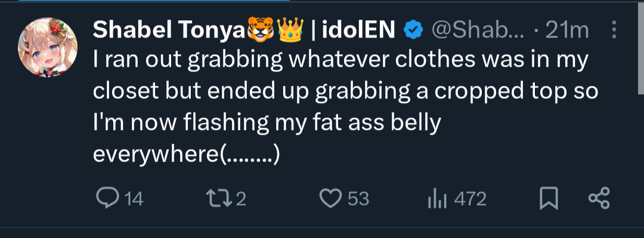The image size is (644, 238).
Task: Click the 53 likes count
Action: pos(358,199)
